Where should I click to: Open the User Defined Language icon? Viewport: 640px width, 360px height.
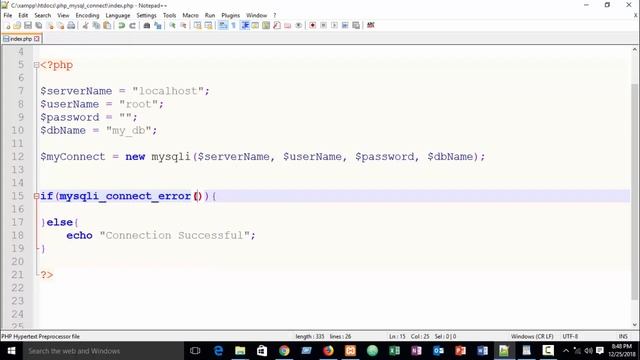[256, 26]
